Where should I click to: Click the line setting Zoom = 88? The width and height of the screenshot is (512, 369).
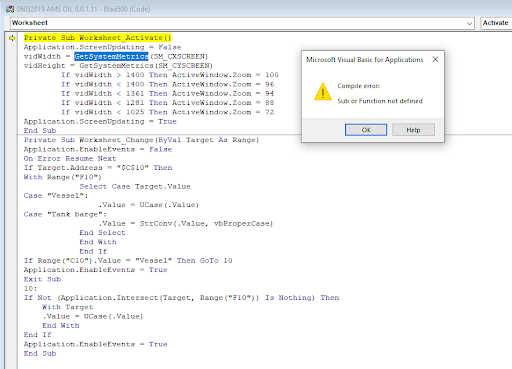(168, 103)
